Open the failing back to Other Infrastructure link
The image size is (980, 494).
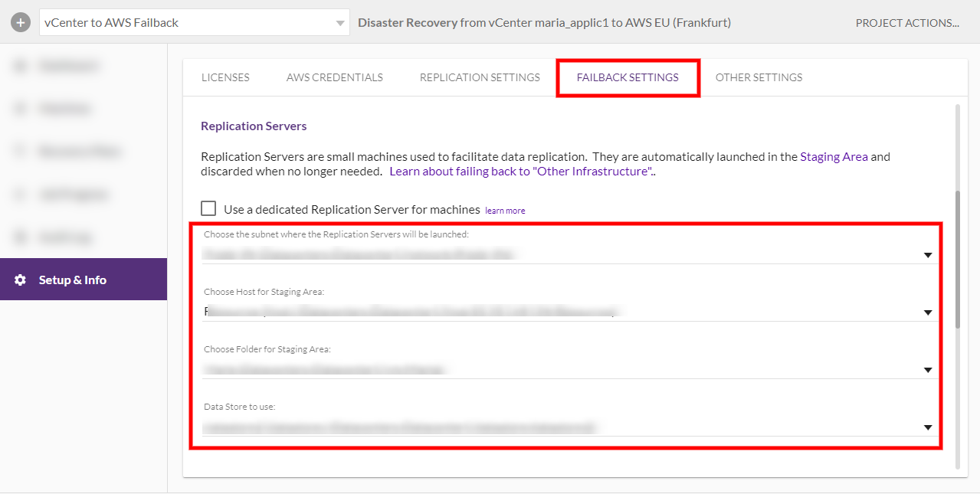point(521,172)
